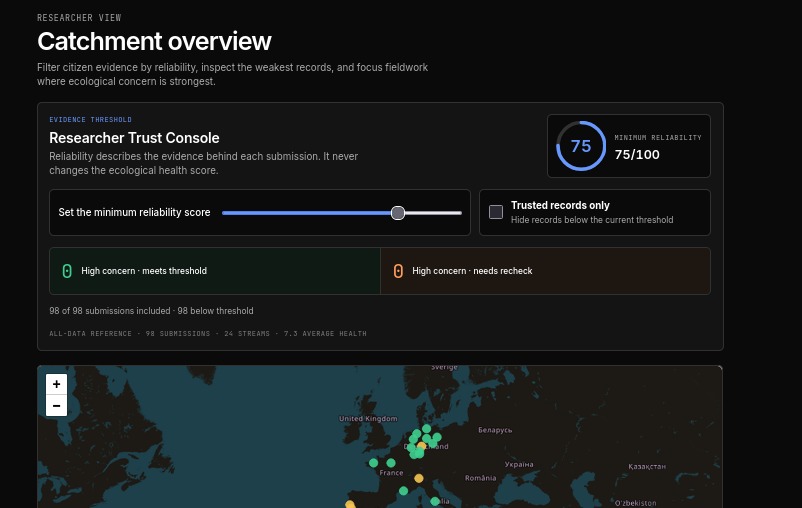The width and height of the screenshot is (802, 508).
Task: Click the 'Беларусь' map label
Action: [x=495, y=430]
